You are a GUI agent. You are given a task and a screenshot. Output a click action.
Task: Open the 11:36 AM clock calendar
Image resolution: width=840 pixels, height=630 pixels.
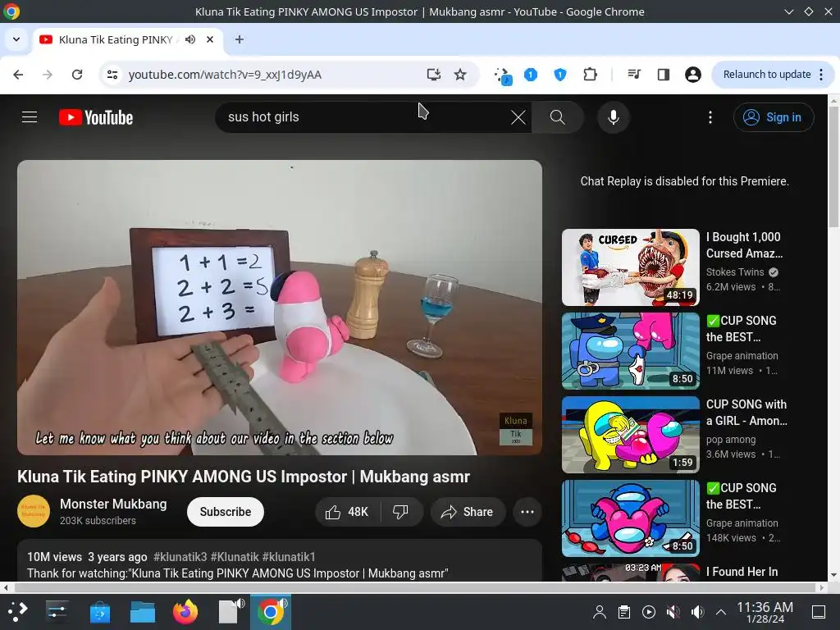pyautogui.click(x=765, y=612)
